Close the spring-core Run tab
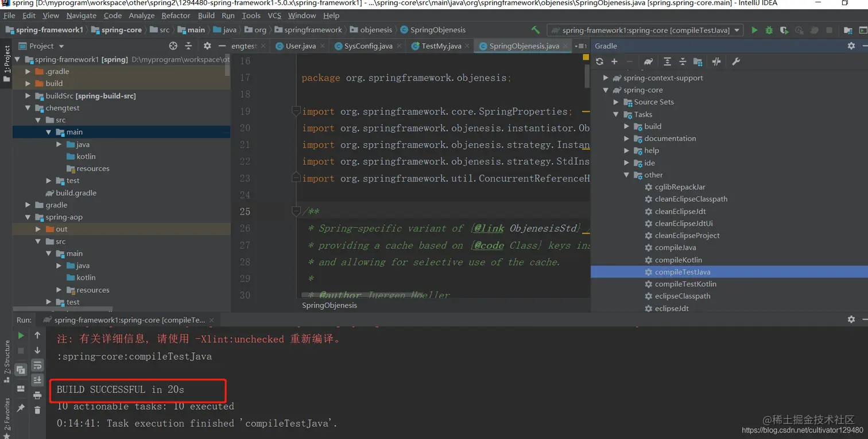The image size is (868, 439). pos(211,319)
